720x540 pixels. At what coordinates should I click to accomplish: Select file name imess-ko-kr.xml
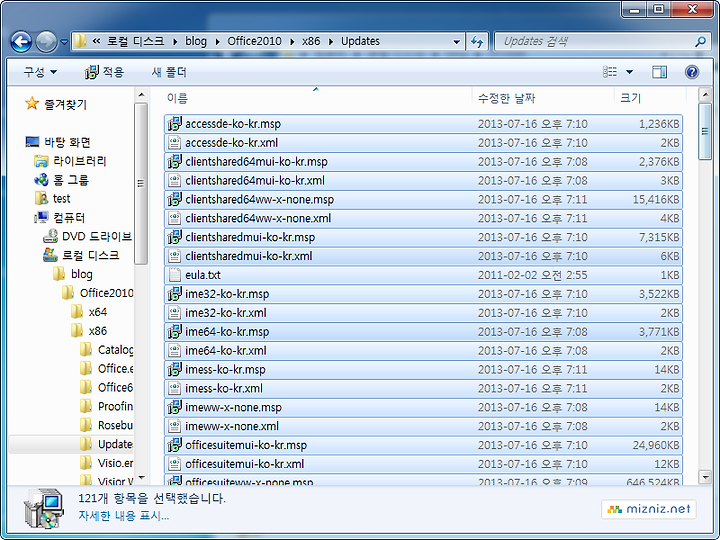(224, 388)
